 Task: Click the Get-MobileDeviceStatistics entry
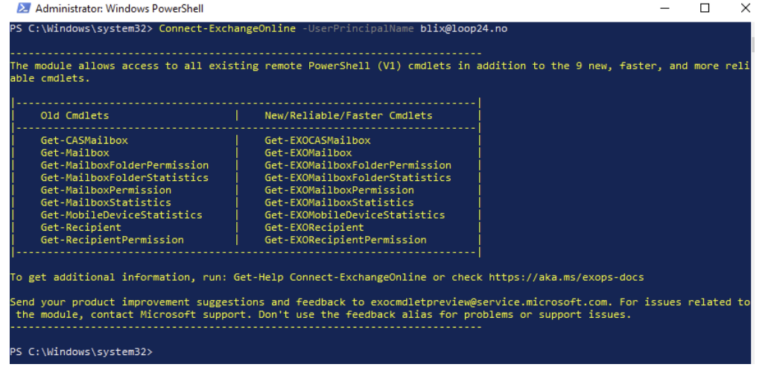[x=121, y=215]
